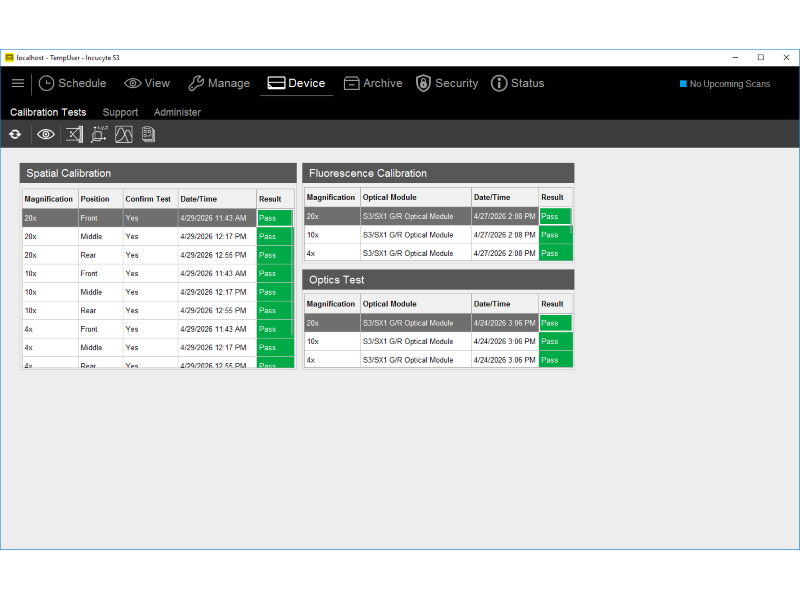
Task: Click the Schedule clock icon
Action: [46, 83]
